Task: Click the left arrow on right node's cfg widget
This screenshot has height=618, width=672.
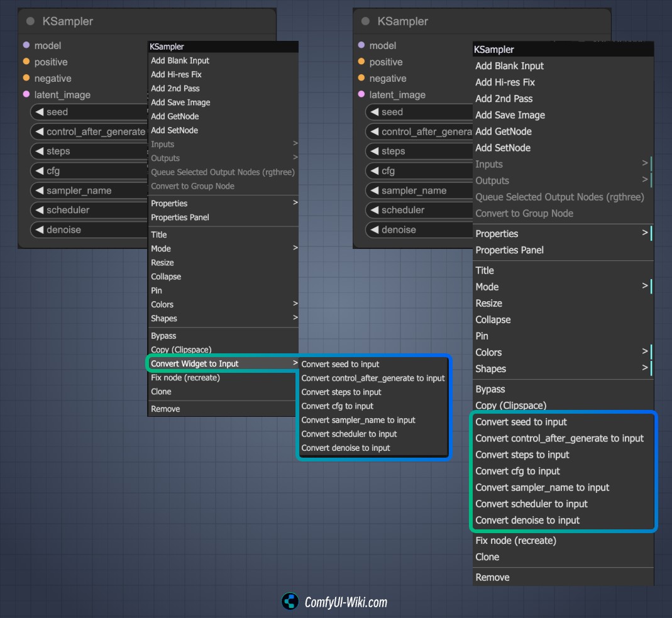Action: pyautogui.click(x=375, y=170)
